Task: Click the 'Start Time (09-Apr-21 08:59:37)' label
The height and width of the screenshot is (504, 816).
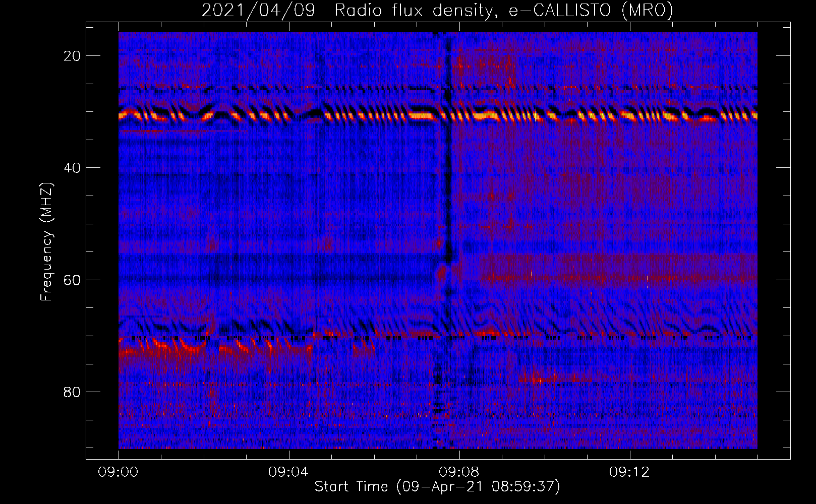Action: (437, 487)
